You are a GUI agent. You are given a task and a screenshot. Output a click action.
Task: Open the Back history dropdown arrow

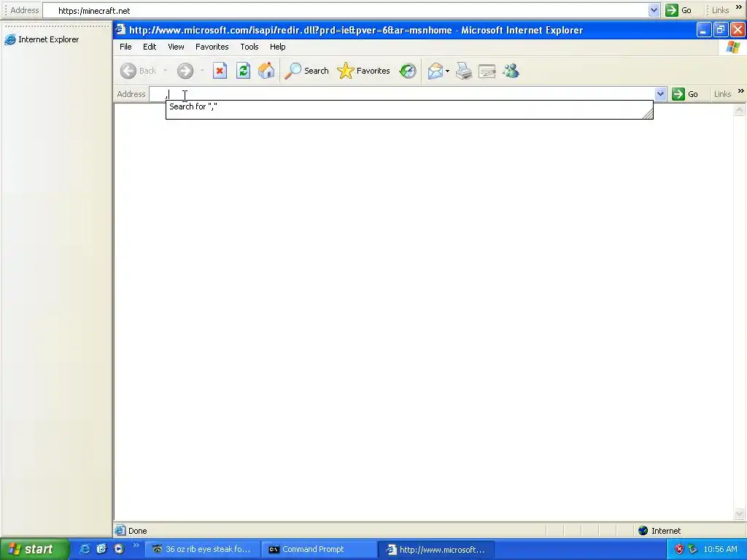tap(166, 71)
